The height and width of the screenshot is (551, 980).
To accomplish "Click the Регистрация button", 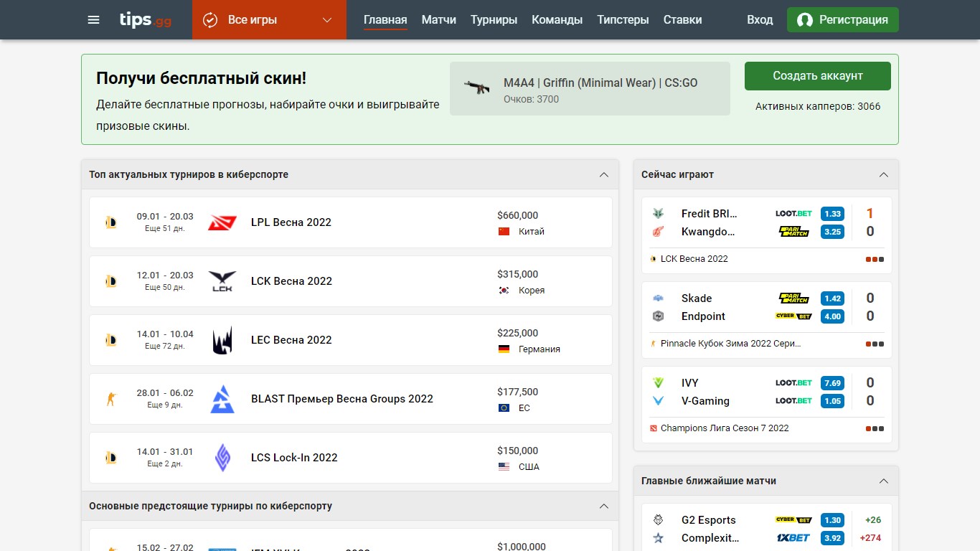I will coord(842,20).
